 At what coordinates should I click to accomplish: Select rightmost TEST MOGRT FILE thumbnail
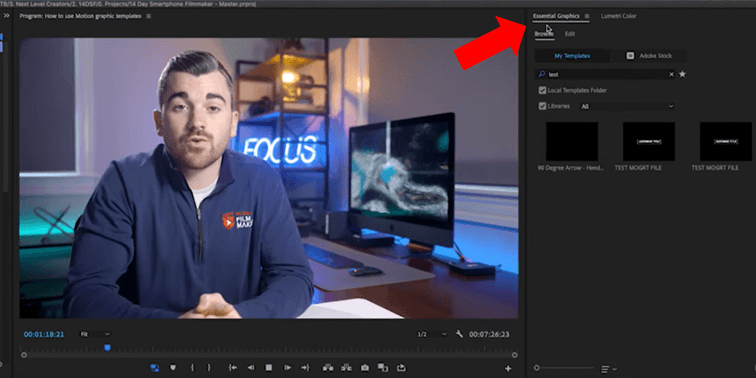click(x=726, y=141)
